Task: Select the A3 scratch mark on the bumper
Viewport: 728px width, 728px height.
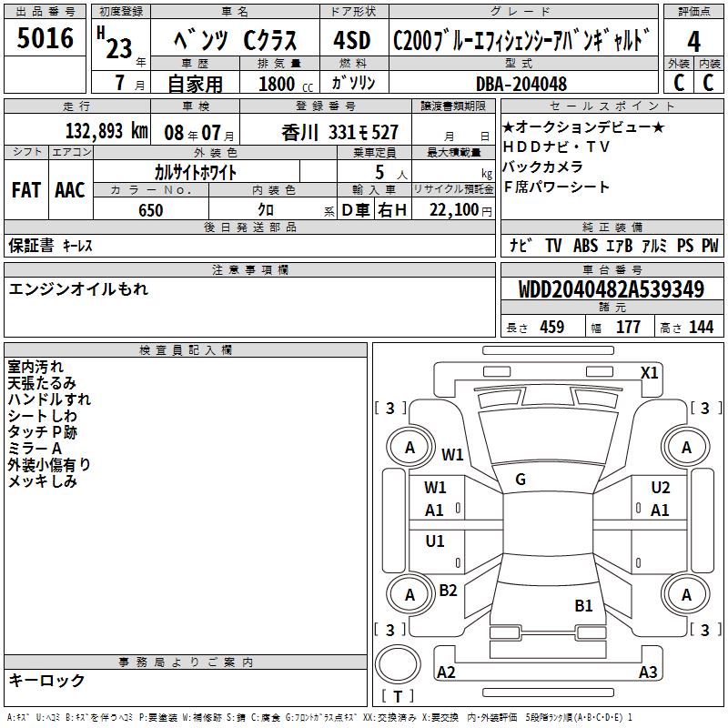Action: [x=648, y=672]
